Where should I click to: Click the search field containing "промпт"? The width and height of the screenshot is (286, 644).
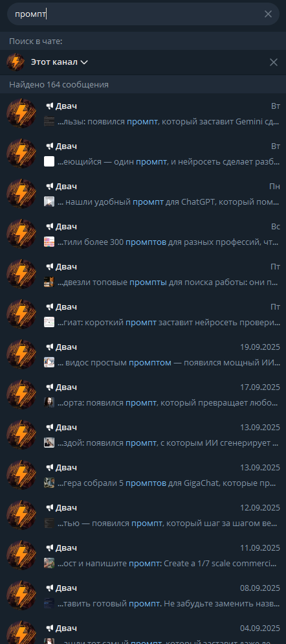tap(143, 14)
